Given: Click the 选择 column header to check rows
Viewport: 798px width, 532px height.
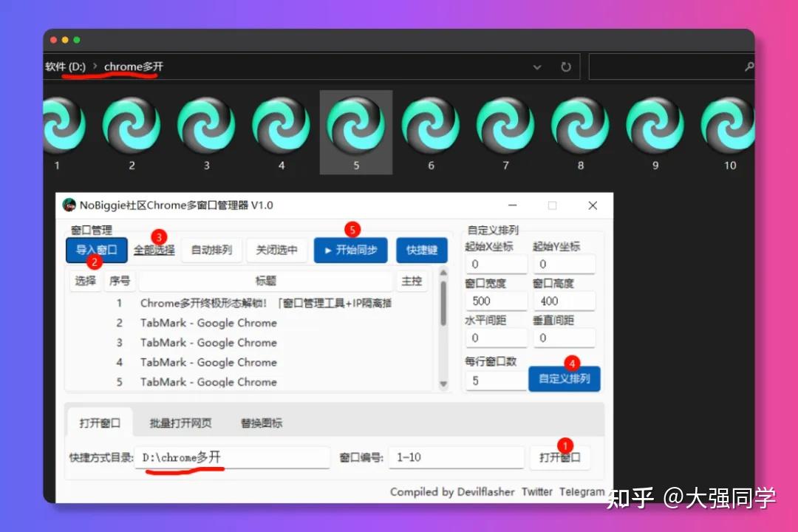Looking at the screenshot, I should 85,281.
